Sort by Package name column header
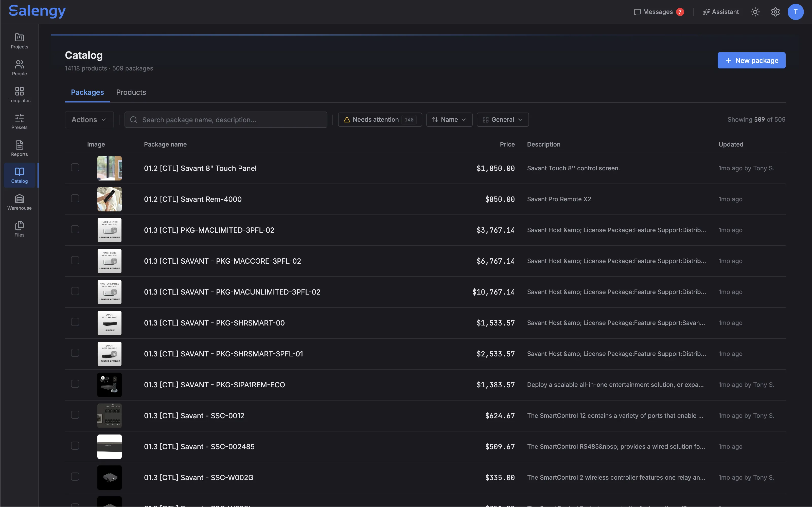The width and height of the screenshot is (812, 507). pos(165,144)
